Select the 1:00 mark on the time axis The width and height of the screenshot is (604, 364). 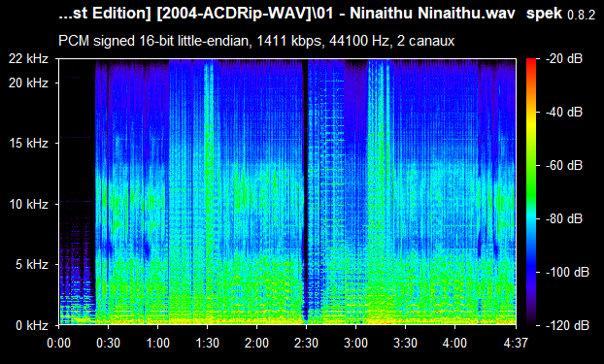[x=157, y=343]
